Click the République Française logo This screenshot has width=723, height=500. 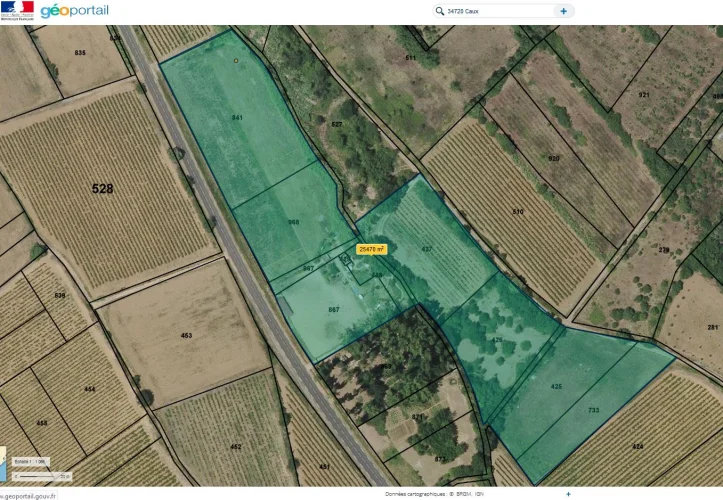(x=17, y=10)
